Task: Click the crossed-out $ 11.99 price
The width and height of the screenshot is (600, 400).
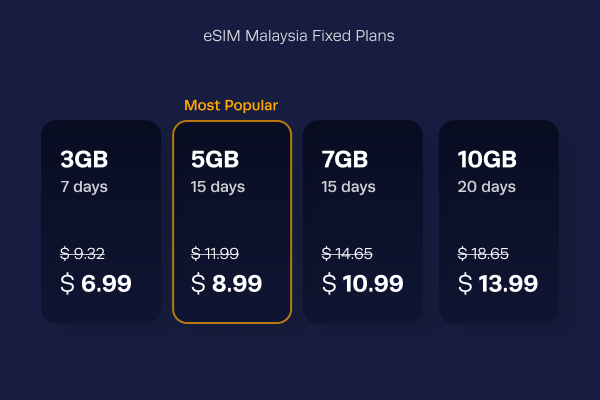Action: click(215, 253)
